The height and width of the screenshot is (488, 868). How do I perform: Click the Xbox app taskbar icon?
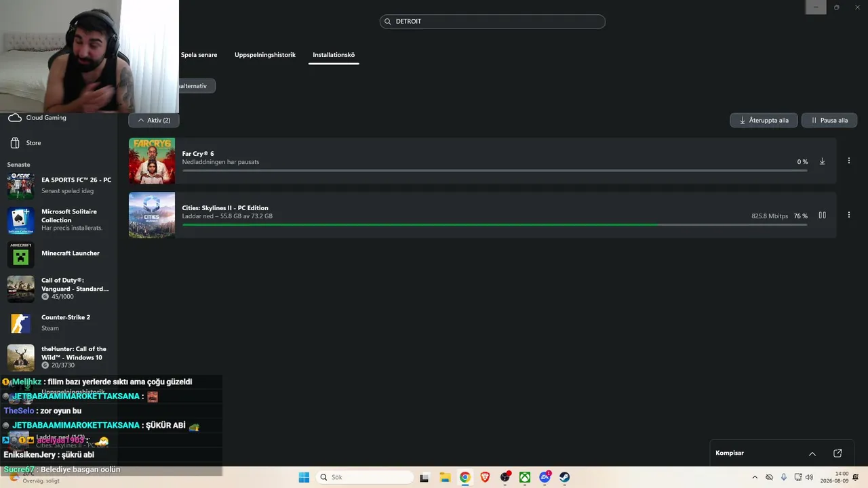click(525, 477)
